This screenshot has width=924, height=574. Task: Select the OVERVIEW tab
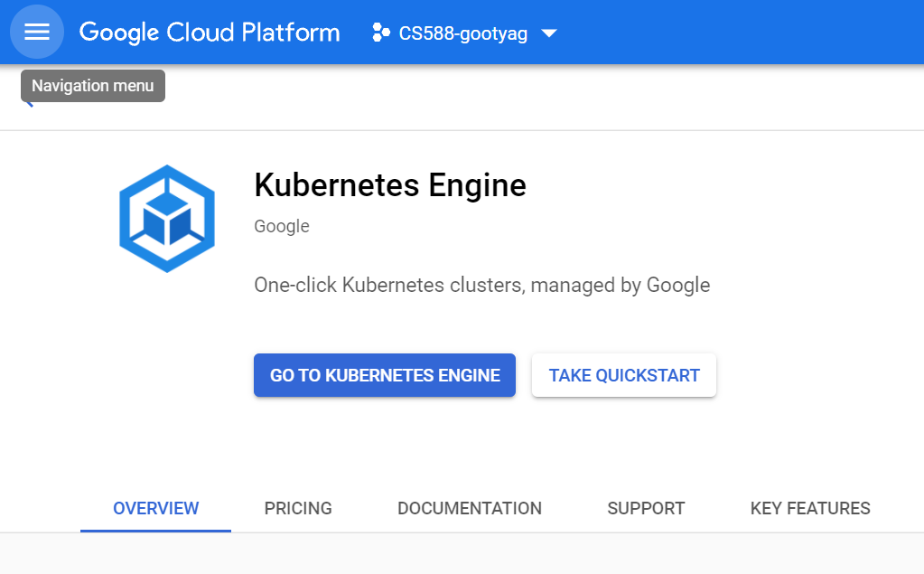tap(155, 509)
